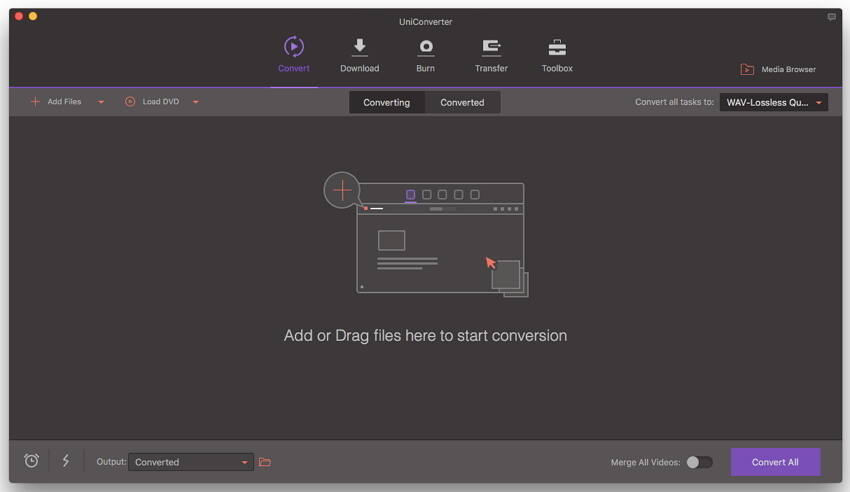Open the Output location dropdown
Image resolution: width=850 pixels, height=492 pixels.
[191, 462]
